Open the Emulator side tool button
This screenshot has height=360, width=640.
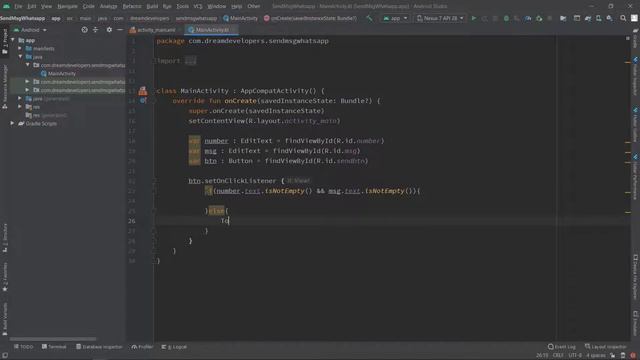tap(636, 322)
